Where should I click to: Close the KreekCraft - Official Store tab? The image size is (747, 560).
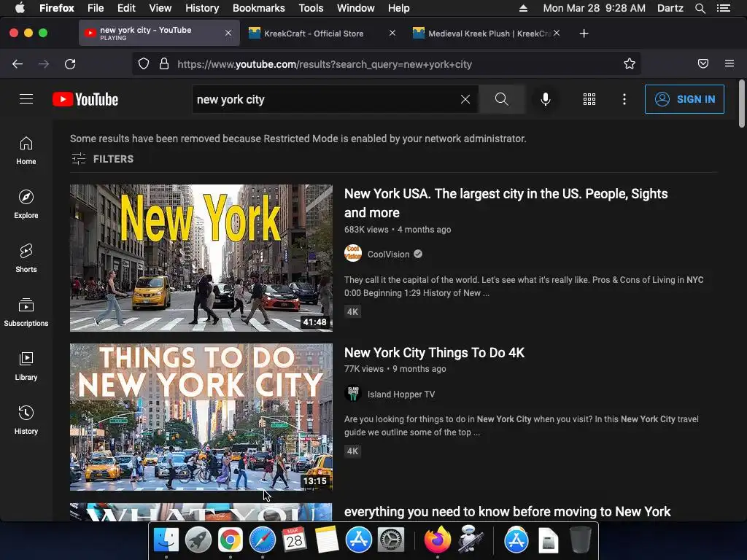coord(392,34)
